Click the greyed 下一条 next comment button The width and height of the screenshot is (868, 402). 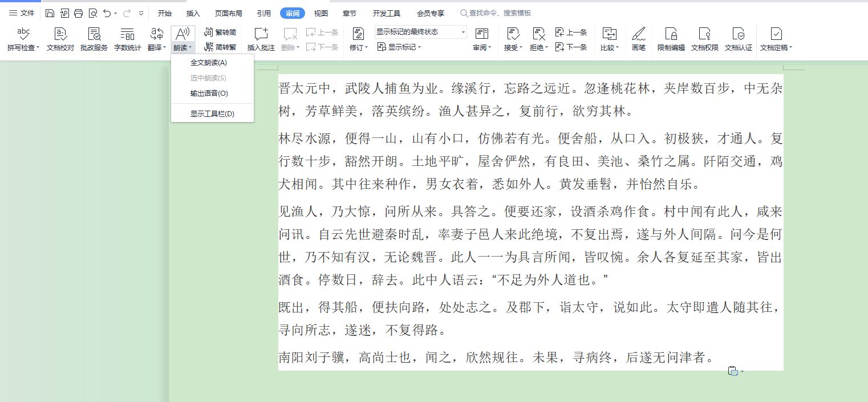pyautogui.click(x=323, y=47)
